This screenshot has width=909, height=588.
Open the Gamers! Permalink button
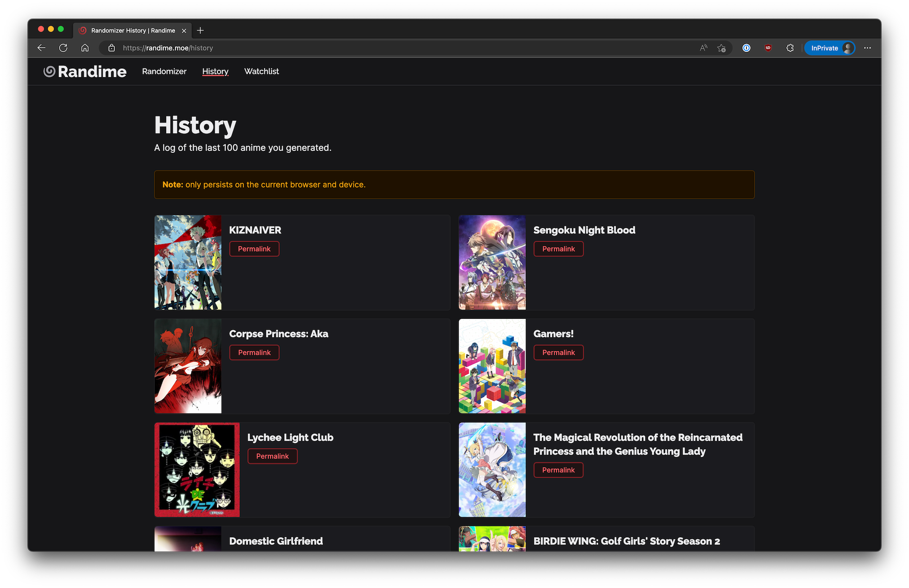(559, 352)
